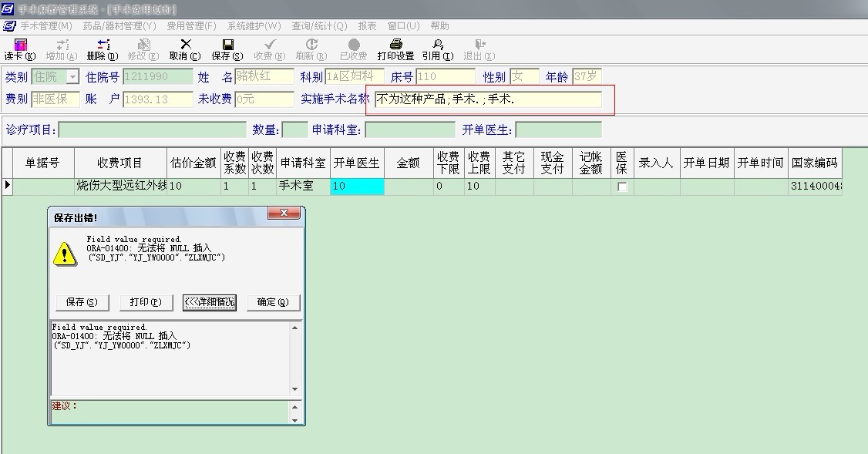Click the 修改 edit toolbar icon
This screenshot has height=454, width=868.
(x=143, y=45)
